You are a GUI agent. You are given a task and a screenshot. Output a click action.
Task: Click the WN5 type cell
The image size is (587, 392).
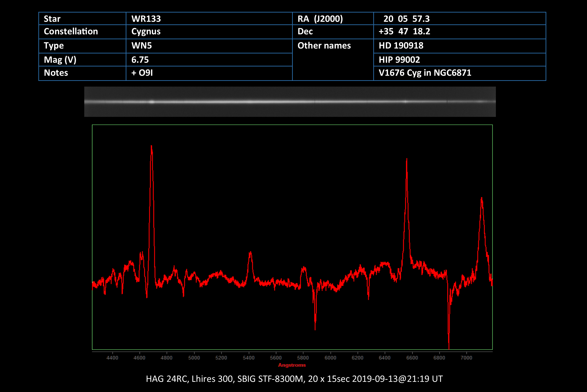142,46
